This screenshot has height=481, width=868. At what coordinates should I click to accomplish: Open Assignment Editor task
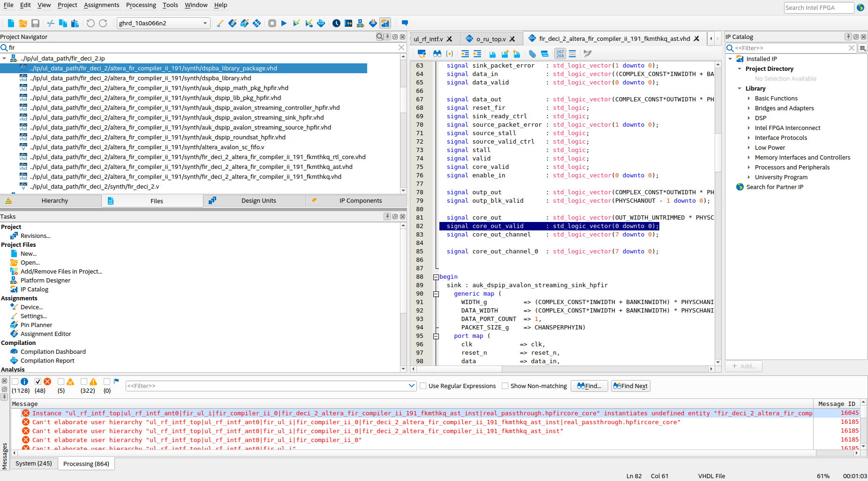coord(46,334)
